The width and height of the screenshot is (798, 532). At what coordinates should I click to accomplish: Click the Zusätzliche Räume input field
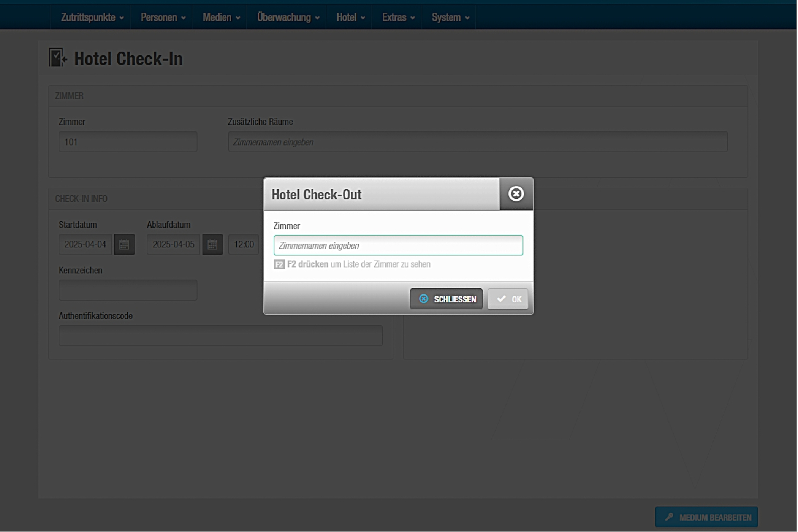477,142
